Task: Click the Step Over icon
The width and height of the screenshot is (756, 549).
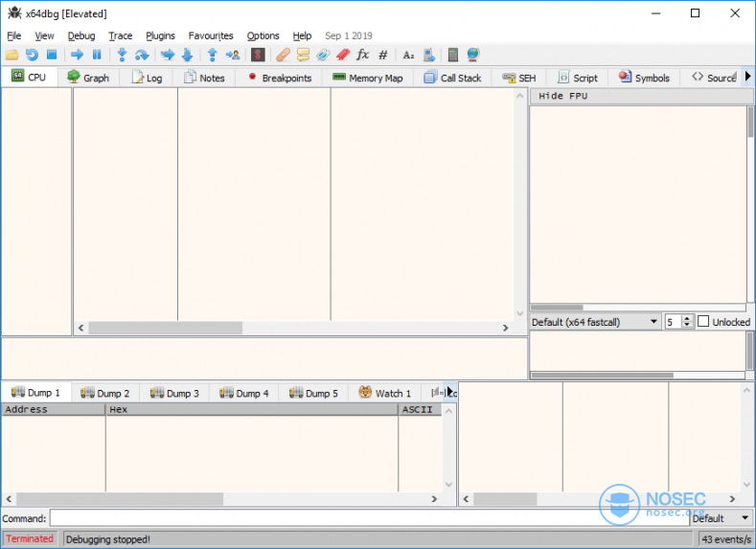Action: (142, 55)
